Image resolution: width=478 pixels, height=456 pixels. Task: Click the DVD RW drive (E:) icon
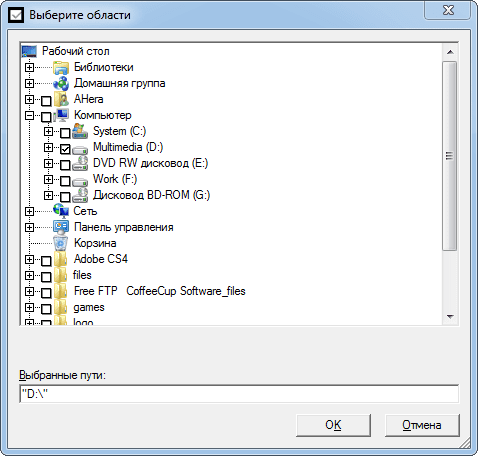click(x=80, y=163)
